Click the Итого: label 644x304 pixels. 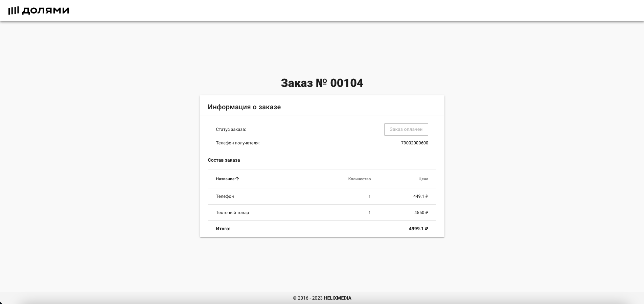point(223,229)
